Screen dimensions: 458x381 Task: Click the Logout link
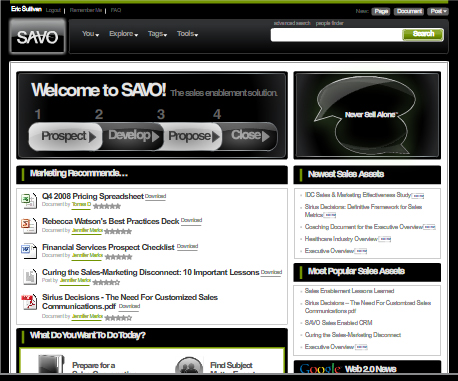53,10
